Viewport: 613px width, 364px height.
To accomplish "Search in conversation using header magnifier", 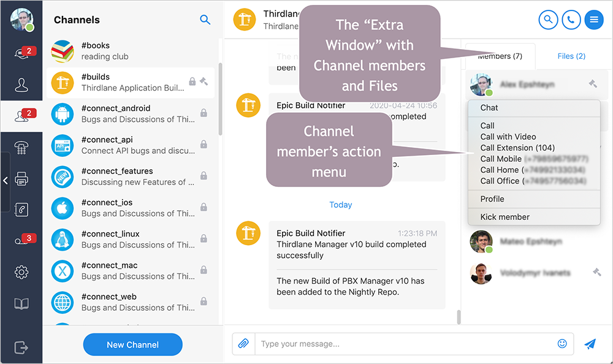I will click(x=548, y=20).
